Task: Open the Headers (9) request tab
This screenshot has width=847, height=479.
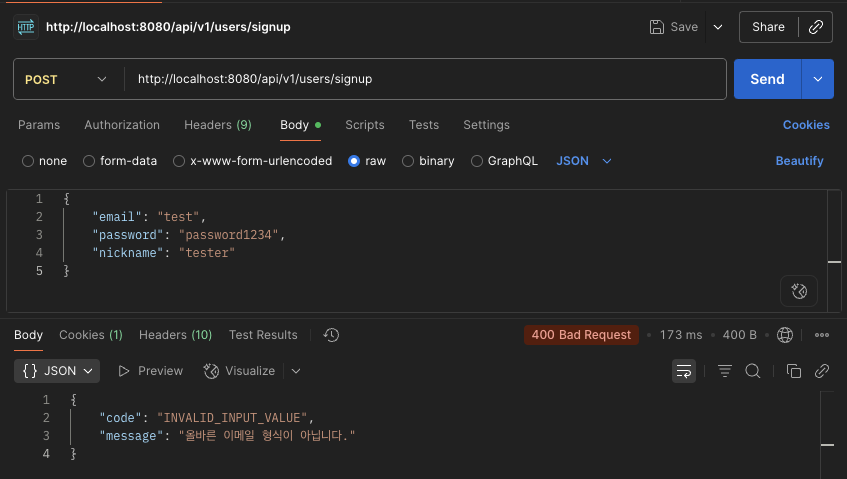Action: pyautogui.click(x=218, y=125)
